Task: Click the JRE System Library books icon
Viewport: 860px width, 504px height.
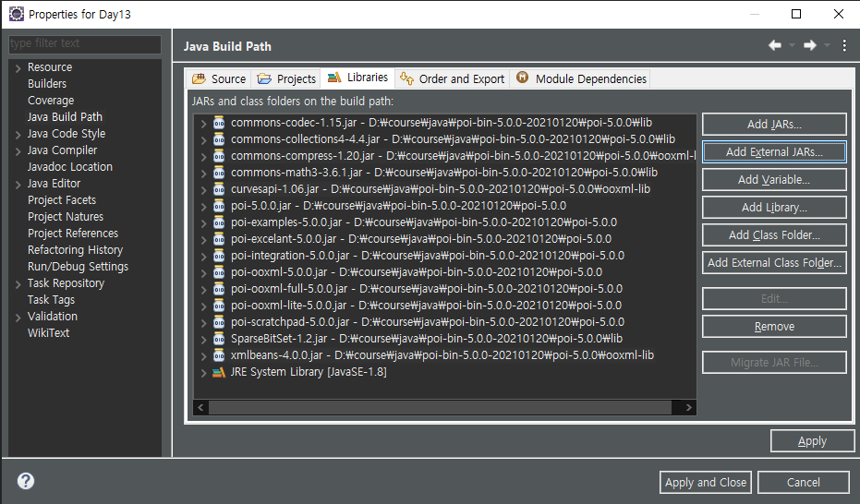Action: click(x=219, y=373)
